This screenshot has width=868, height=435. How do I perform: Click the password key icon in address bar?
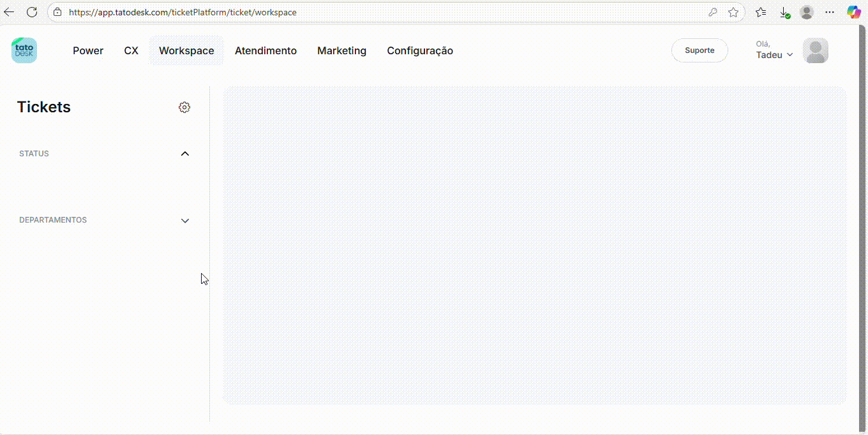click(x=713, y=12)
